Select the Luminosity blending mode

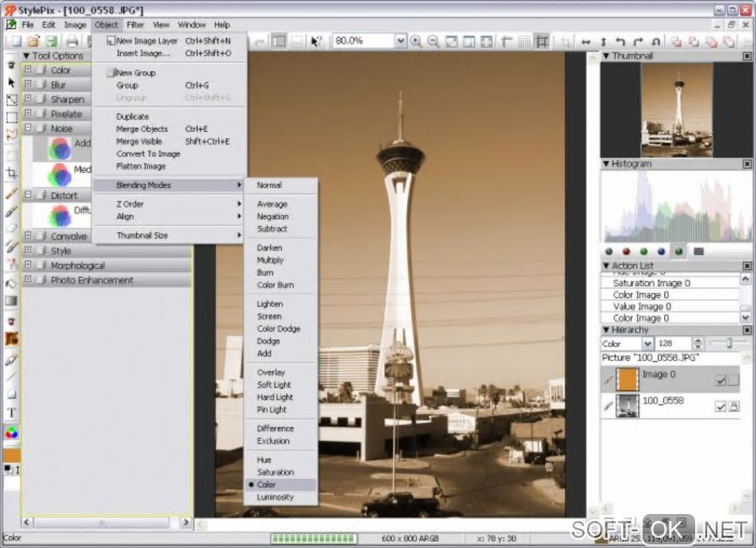tap(275, 498)
